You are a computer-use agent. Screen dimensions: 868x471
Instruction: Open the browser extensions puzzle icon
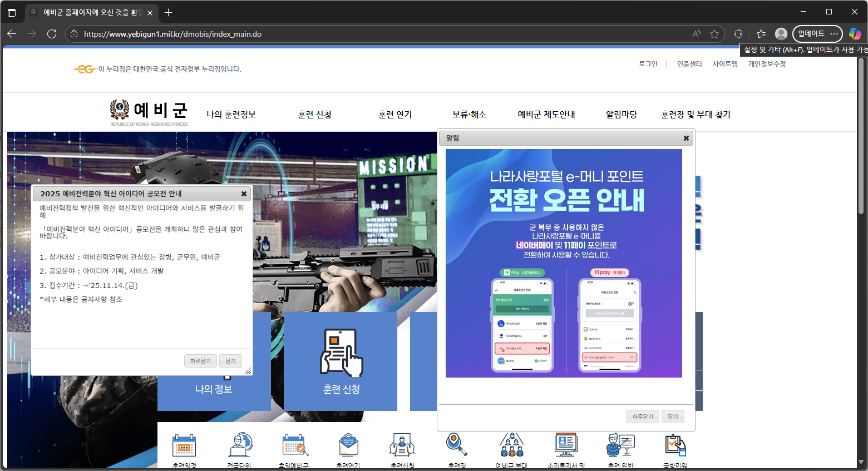click(738, 34)
